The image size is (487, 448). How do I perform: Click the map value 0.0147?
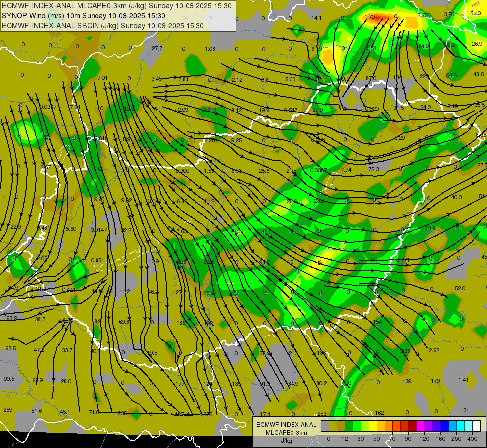[99, 230]
